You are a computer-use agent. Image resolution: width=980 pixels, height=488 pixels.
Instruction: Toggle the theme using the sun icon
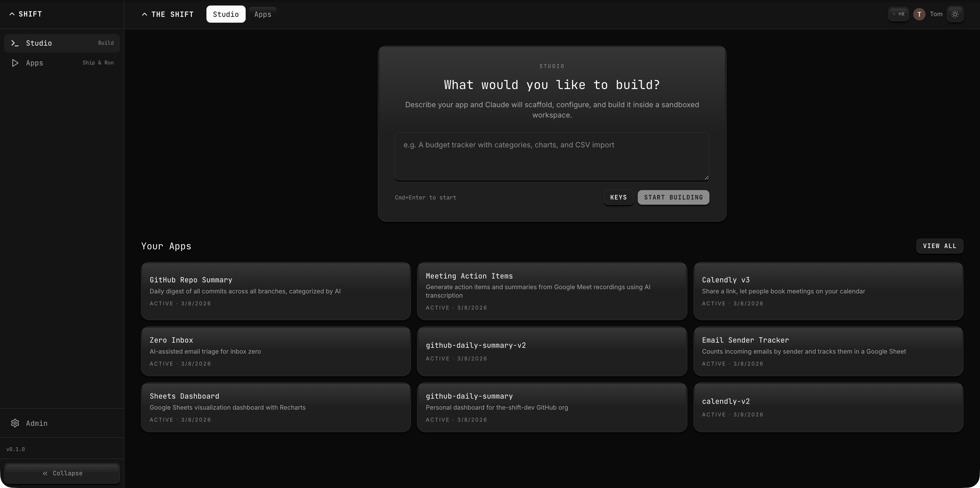(x=955, y=14)
